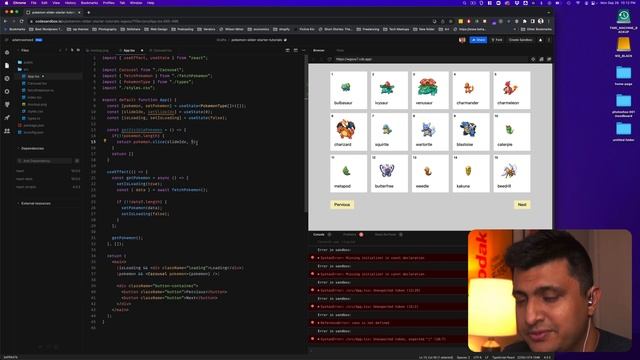Open the CodeSandbox hamburger menu icon

tap(7, 40)
